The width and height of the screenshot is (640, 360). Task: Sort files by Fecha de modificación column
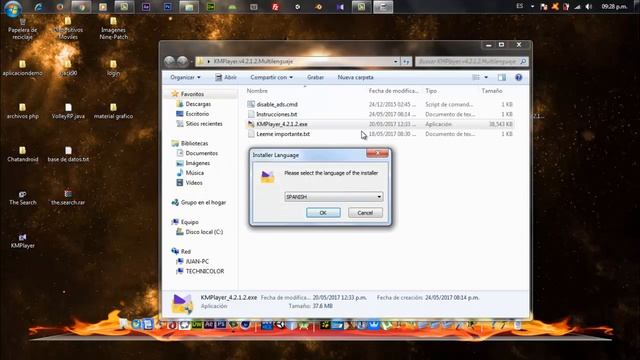pyautogui.click(x=394, y=91)
